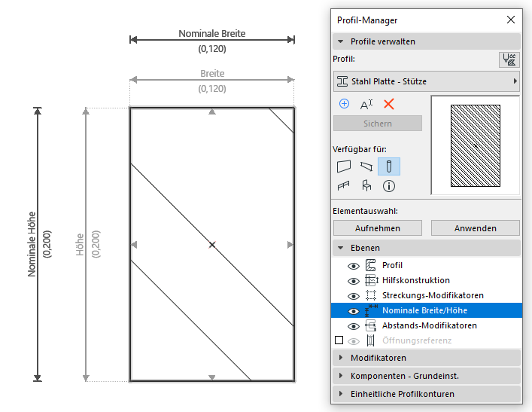
Task: Click the Hilfskonstruktion layer type icon
Action: click(371, 280)
